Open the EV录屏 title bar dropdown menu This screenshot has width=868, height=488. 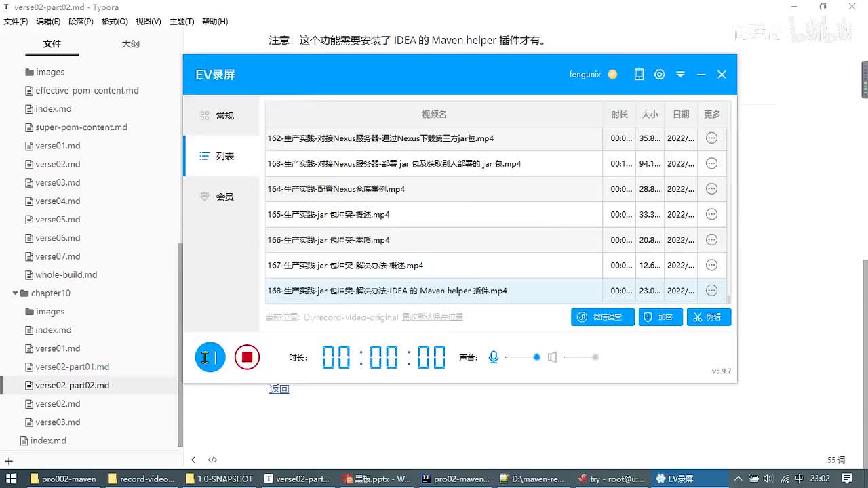click(x=680, y=75)
